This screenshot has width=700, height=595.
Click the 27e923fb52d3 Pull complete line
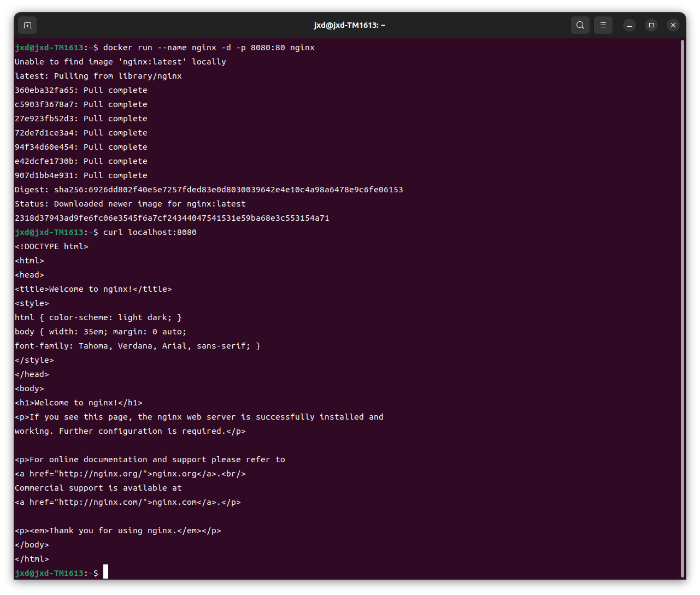click(81, 119)
